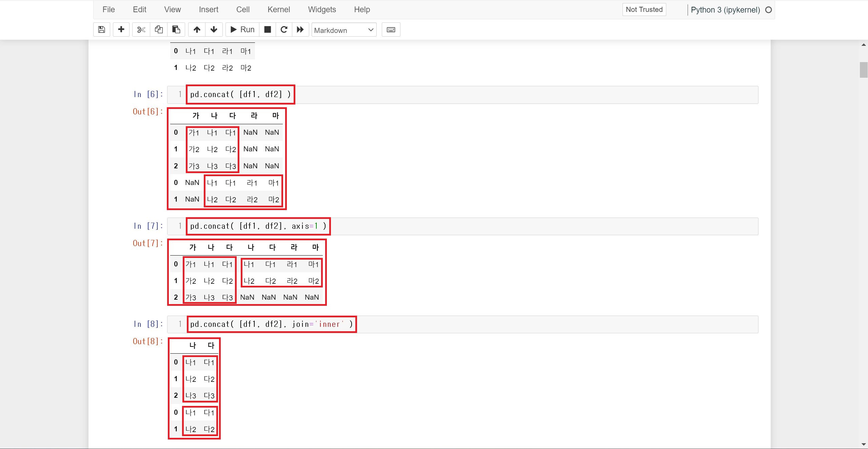The width and height of the screenshot is (868, 449).
Task: Copy selected cells icon
Action: (159, 30)
